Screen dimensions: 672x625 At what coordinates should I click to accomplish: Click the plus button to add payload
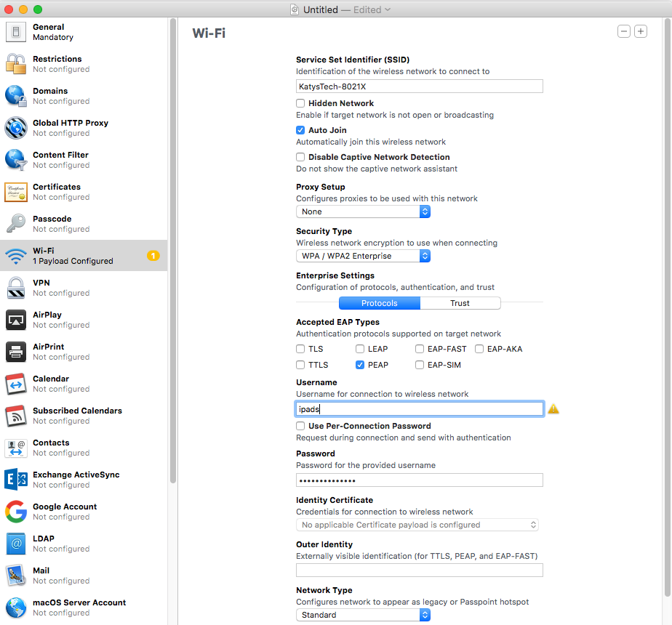pos(640,31)
